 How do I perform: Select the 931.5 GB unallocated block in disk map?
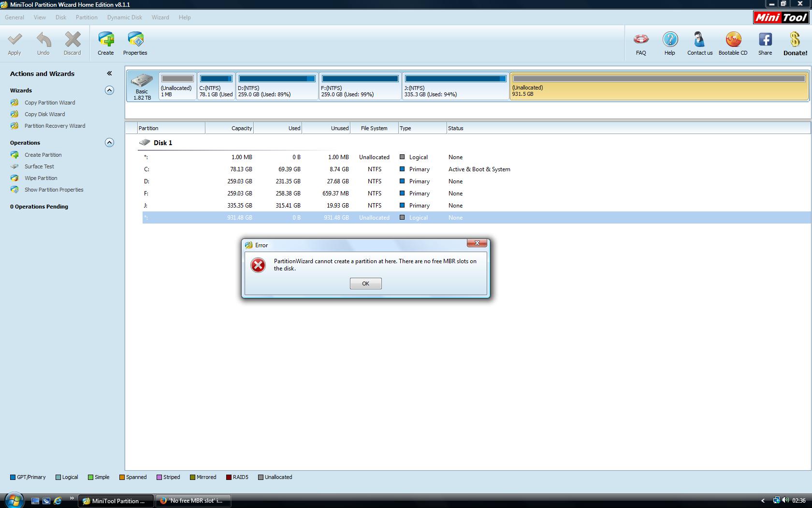pyautogui.click(x=659, y=86)
